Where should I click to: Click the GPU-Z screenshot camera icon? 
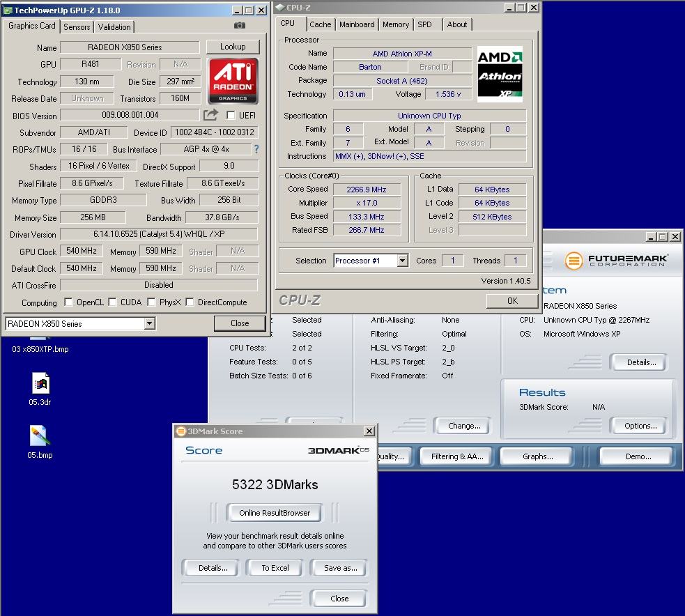point(240,26)
